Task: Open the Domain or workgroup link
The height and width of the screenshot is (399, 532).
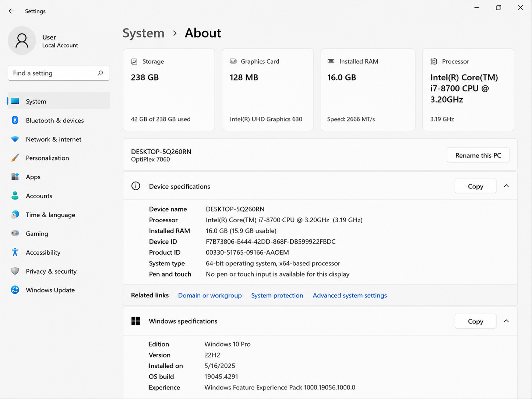Action: (210, 295)
